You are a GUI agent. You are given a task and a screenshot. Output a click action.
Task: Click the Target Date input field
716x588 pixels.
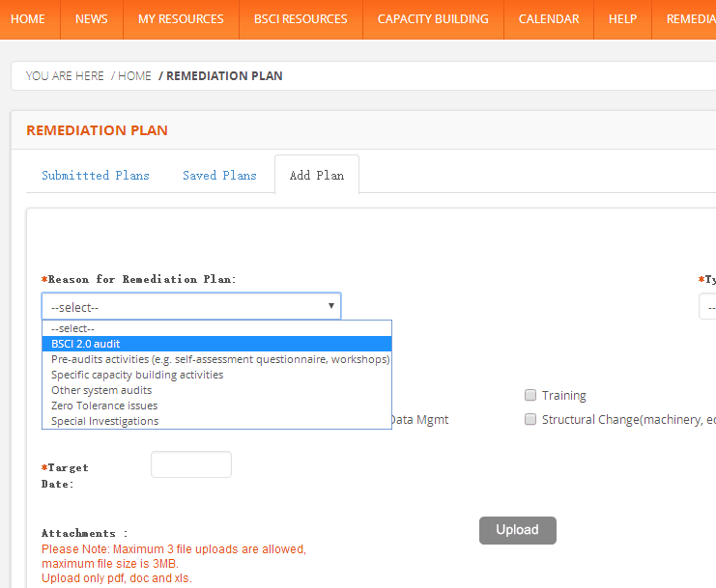tap(191, 464)
